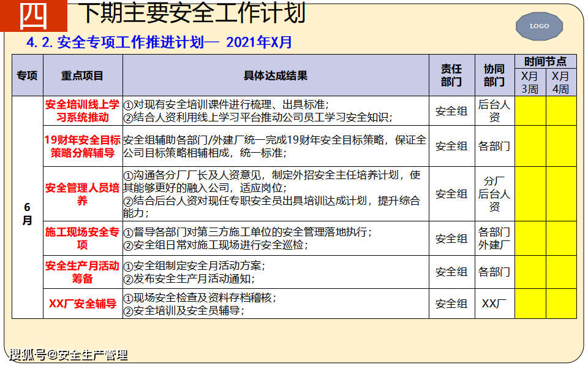Click the 责任部门 header cell
This screenshot has width=588, height=368.
[x=452, y=75]
